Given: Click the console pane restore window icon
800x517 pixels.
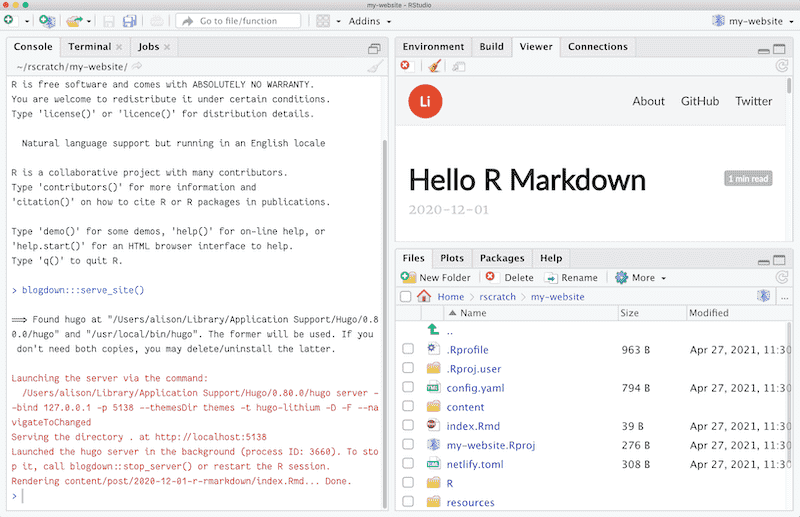Looking at the screenshot, I should coord(374,48).
